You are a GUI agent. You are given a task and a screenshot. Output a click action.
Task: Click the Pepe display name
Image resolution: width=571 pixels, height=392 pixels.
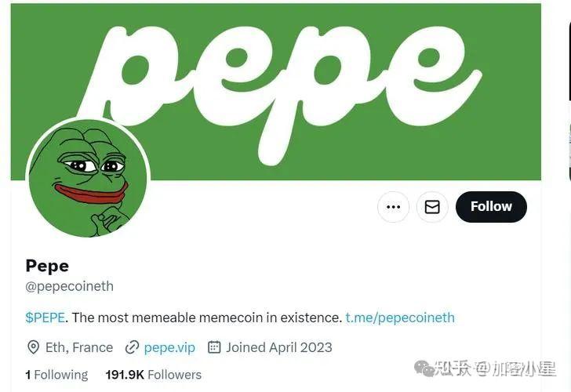click(47, 266)
